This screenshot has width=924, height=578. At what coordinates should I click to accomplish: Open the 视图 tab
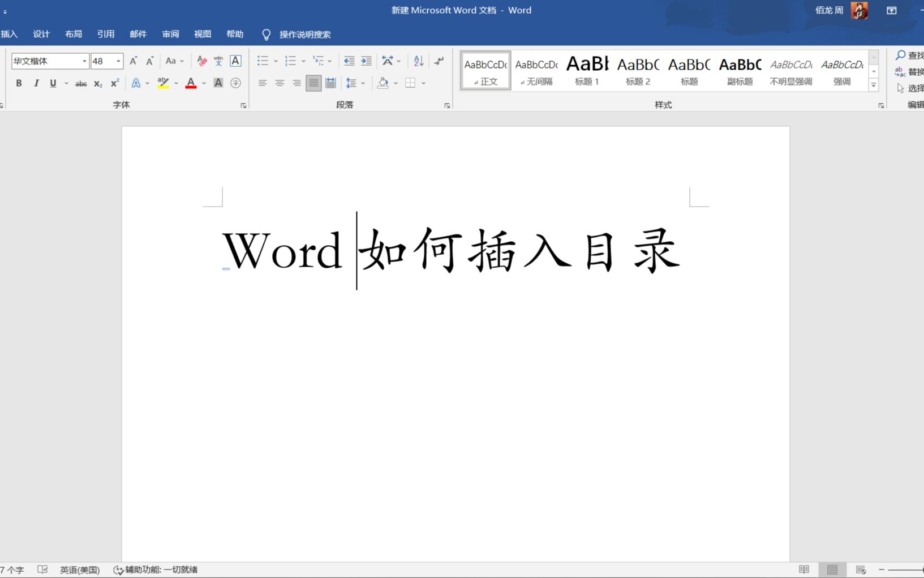(x=203, y=34)
